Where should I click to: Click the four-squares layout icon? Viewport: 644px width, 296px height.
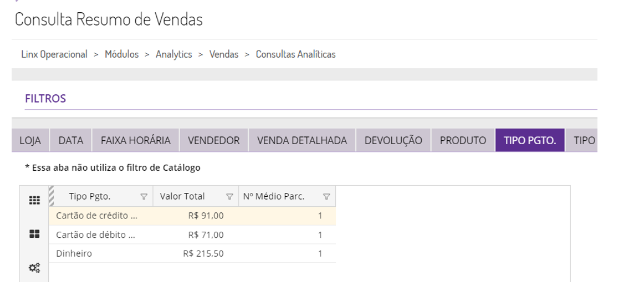[x=33, y=234]
